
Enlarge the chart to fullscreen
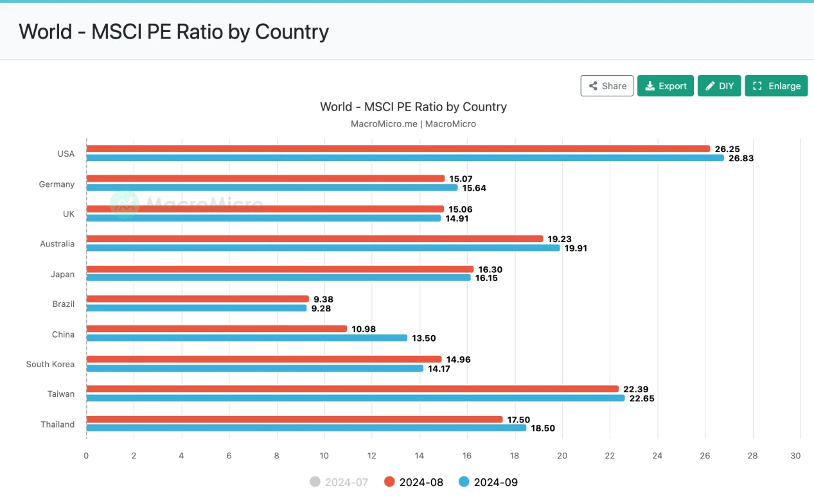click(776, 86)
